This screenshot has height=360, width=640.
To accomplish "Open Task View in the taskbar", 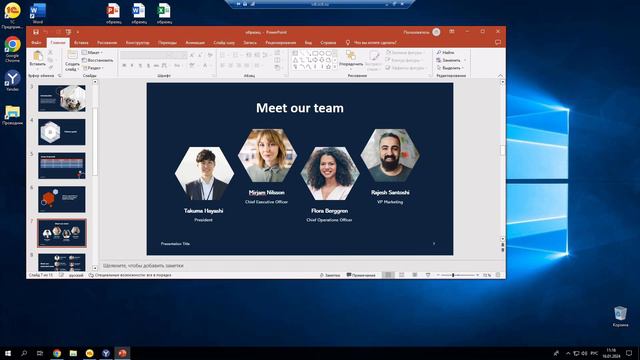I will tap(40, 353).
